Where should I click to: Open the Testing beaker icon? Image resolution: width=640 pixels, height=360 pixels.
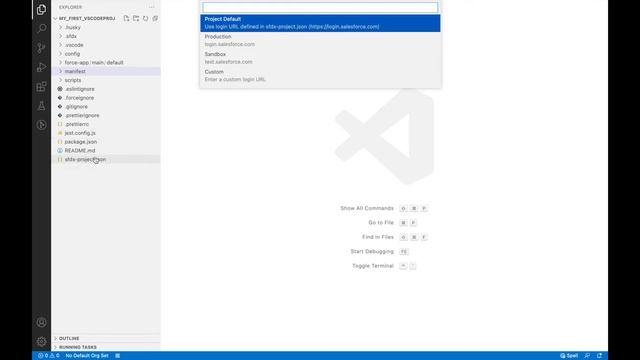[x=41, y=106]
